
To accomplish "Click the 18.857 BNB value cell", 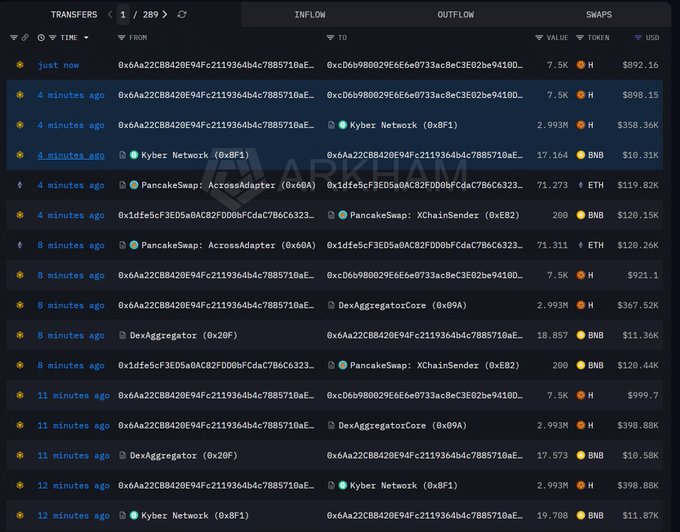I will [x=552, y=335].
